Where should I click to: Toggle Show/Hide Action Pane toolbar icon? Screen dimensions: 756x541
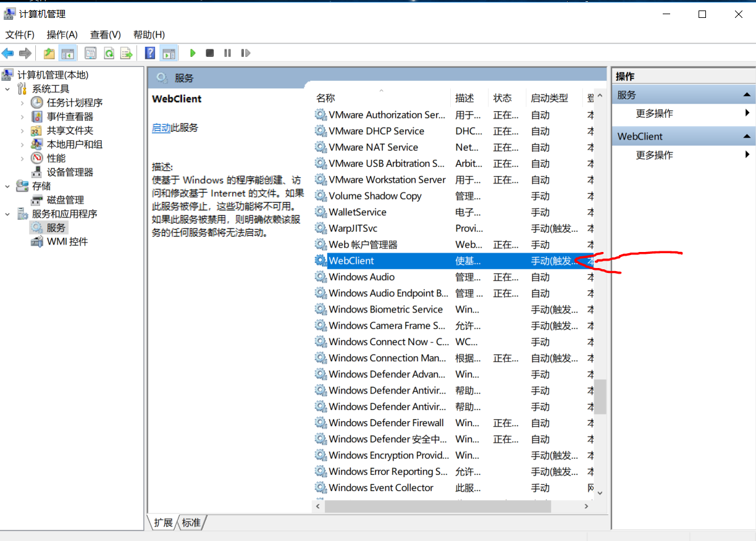[x=168, y=54]
